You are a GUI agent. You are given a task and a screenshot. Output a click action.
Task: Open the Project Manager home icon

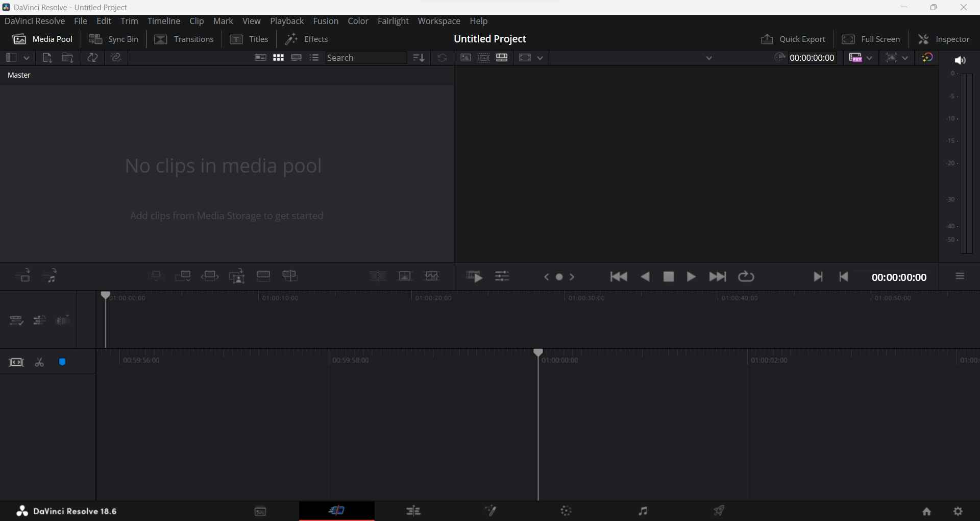pyautogui.click(x=927, y=511)
